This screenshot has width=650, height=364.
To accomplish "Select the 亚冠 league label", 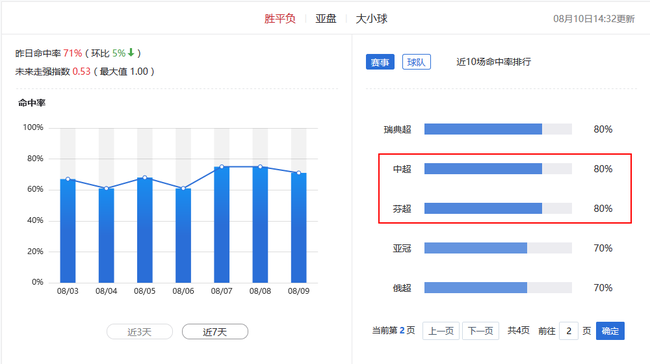I will coord(402,248).
